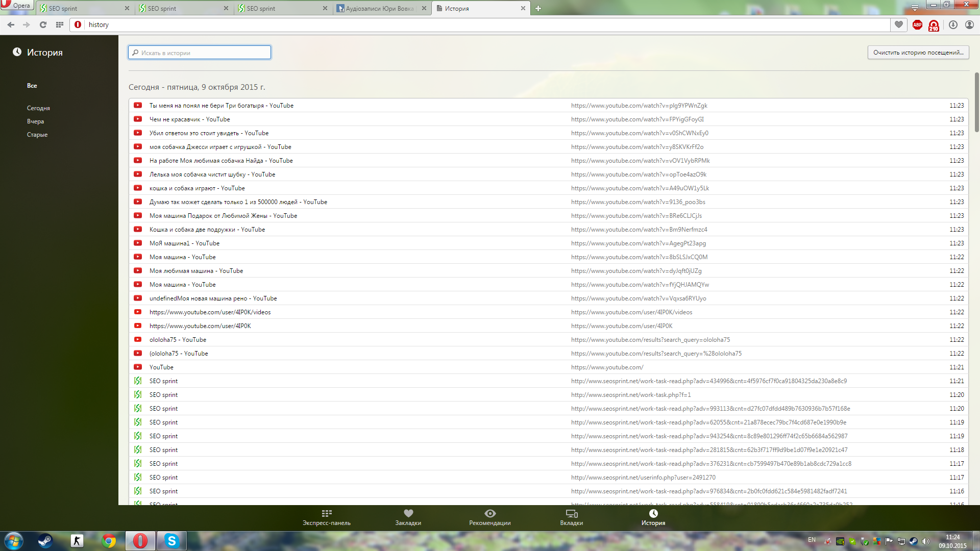Open Speed Dial grid icon in toolbar
This screenshot has height=551, width=980.
coord(60,24)
